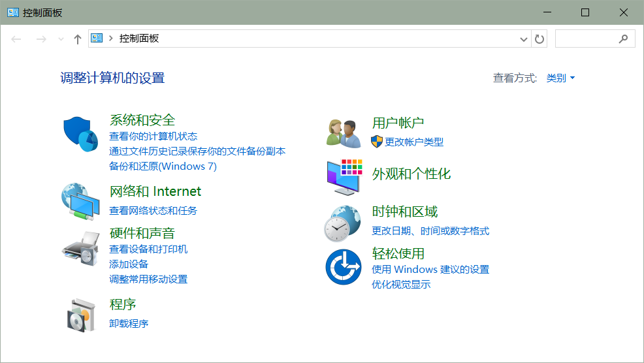Go forward using the forward arrow
This screenshot has width=644, height=363.
41,39
